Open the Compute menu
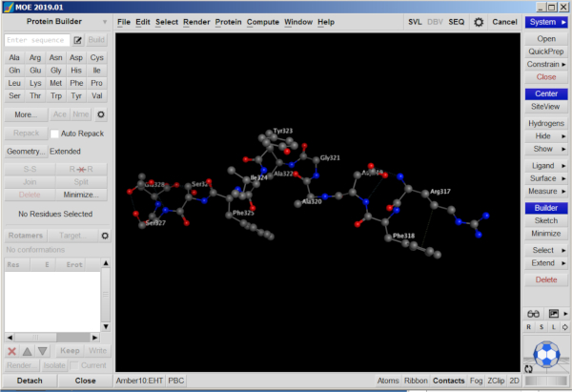572x392 pixels. click(263, 21)
